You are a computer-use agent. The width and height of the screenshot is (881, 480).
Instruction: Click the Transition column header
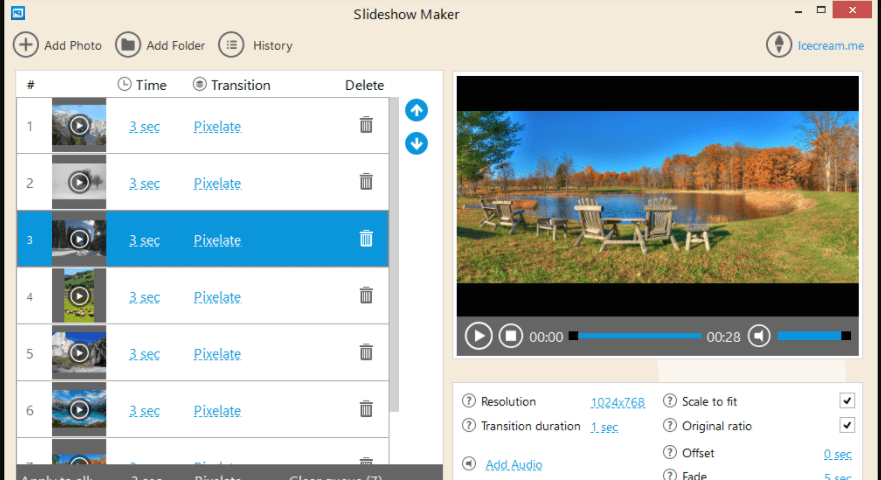point(231,85)
